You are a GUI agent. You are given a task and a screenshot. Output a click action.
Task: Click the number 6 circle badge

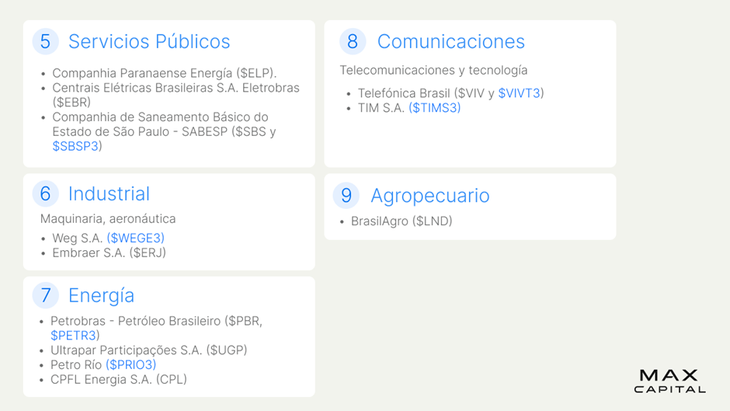click(45, 194)
